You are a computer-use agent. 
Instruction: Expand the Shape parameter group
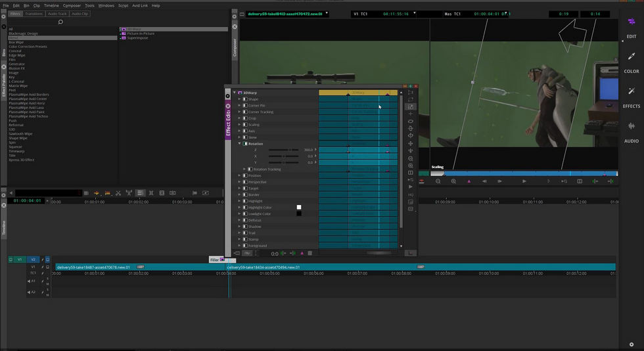pyautogui.click(x=239, y=99)
